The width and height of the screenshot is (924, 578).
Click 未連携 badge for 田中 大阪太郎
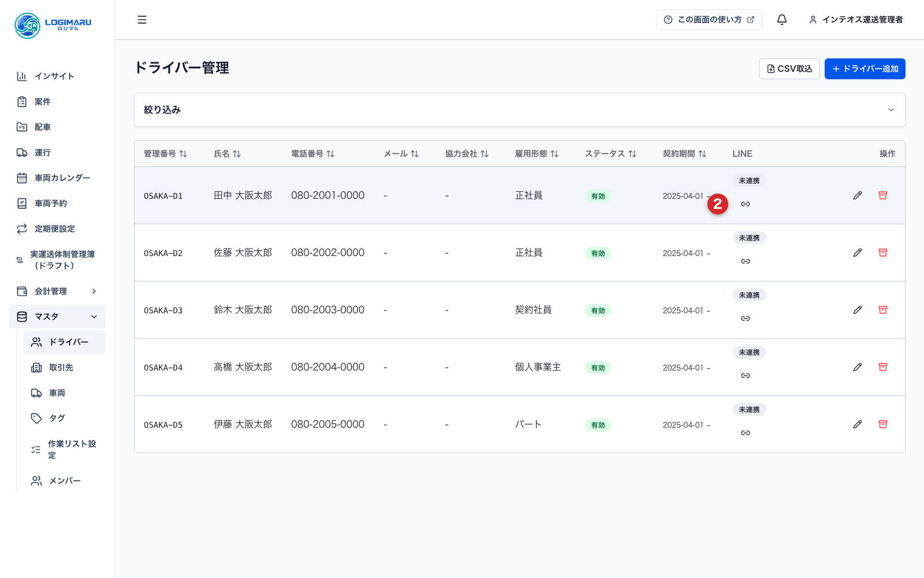(x=749, y=181)
